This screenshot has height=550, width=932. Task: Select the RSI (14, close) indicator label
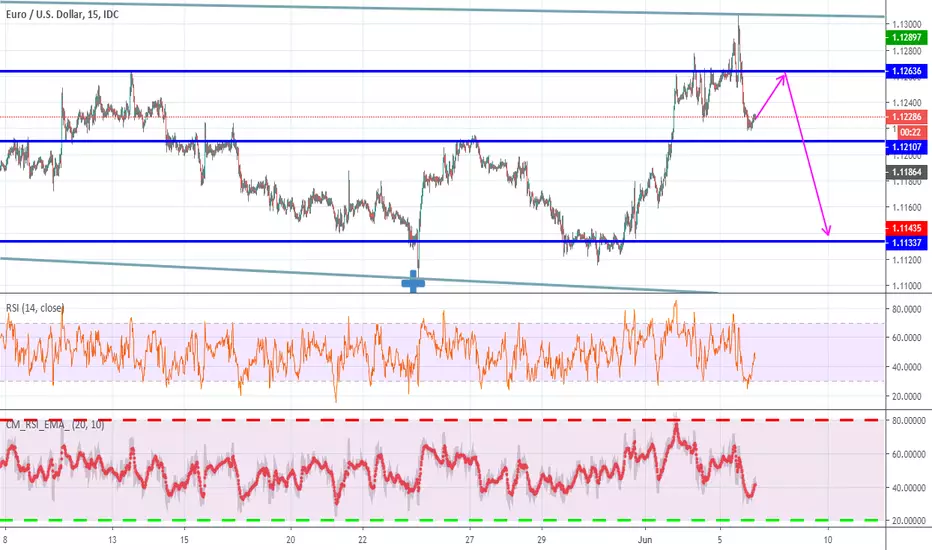(34, 307)
